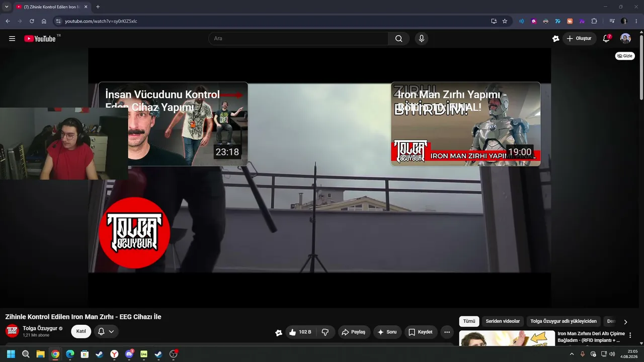Open Microsoft Store from the taskbar
The image size is (644, 362).
click(85, 354)
